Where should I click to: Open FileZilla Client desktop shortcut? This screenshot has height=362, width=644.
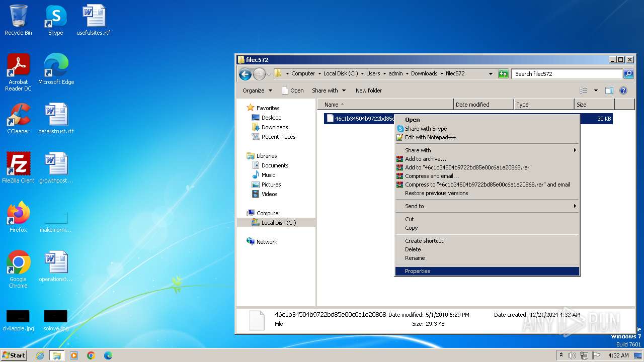pos(18,168)
